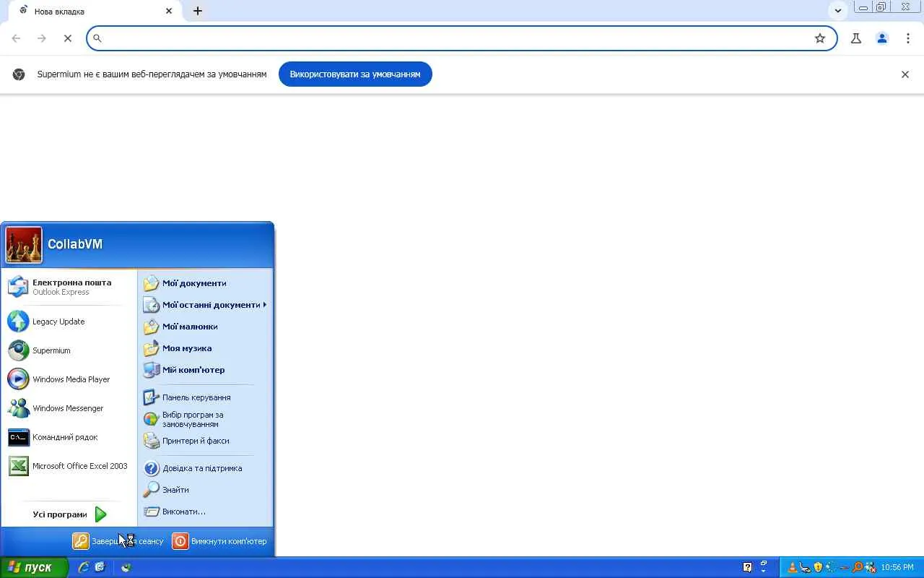Click the VLC cone tray icon
This screenshot has width=924, height=578.
click(793, 567)
